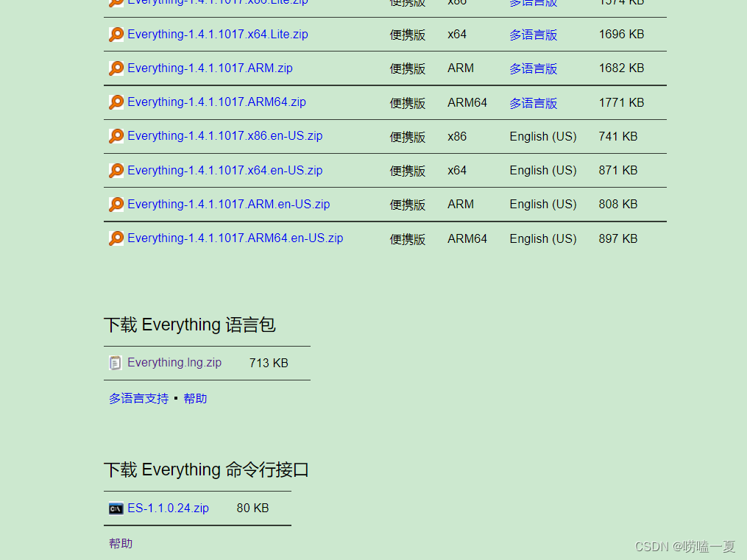The image size is (747, 560).
Task: Open 帮助 link next to 多语言支持
Action: [x=195, y=399]
